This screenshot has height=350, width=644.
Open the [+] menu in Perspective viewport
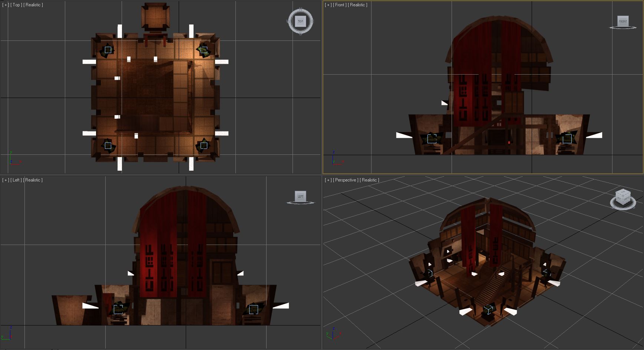point(328,180)
